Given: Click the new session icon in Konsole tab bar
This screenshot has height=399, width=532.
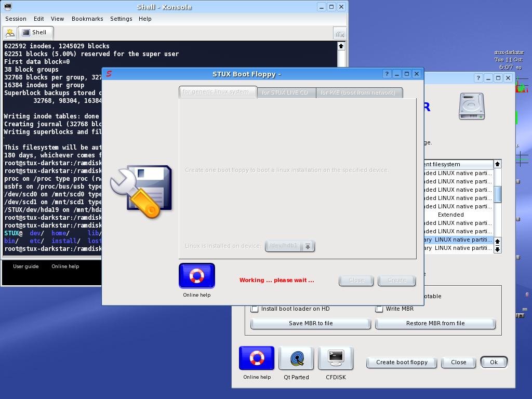Looking at the screenshot, I should 10,33.
